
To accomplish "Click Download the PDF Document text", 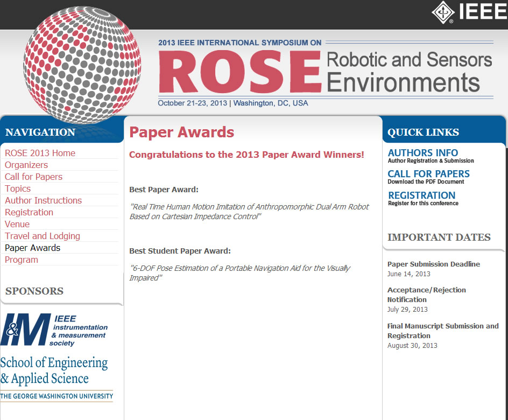I will click(x=426, y=182).
